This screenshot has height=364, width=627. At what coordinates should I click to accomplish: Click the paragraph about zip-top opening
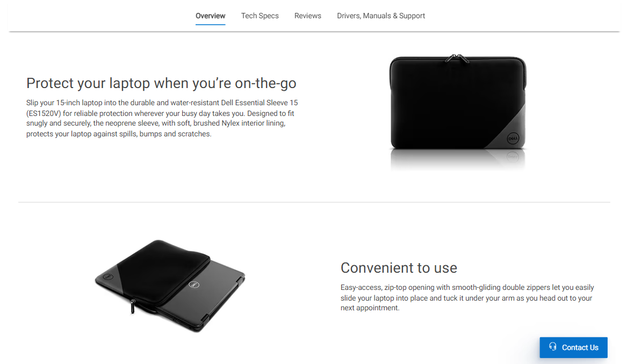pos(467,297)
